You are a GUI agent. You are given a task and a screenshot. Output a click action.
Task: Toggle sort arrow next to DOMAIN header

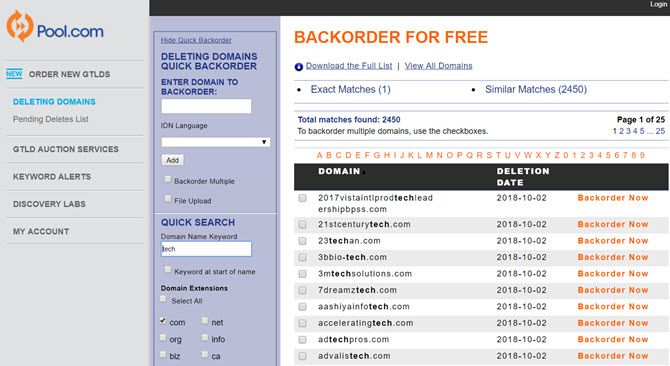[364, 172]
